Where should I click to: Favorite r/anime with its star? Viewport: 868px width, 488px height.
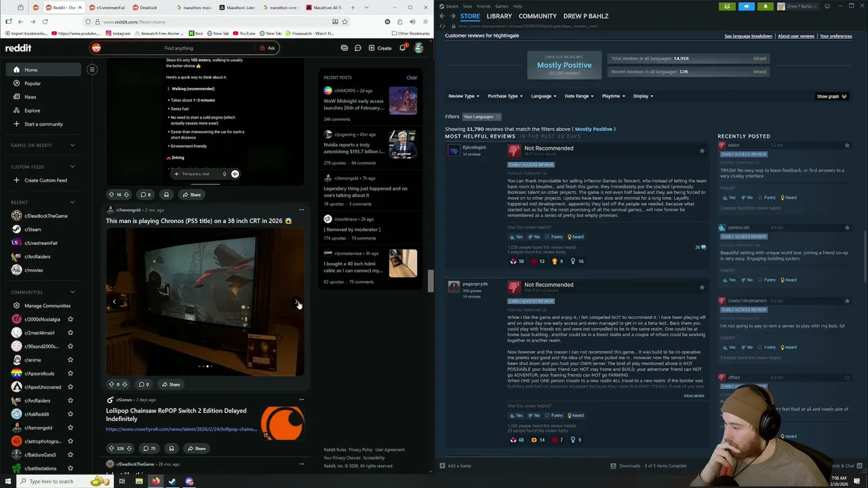point(71,360)
